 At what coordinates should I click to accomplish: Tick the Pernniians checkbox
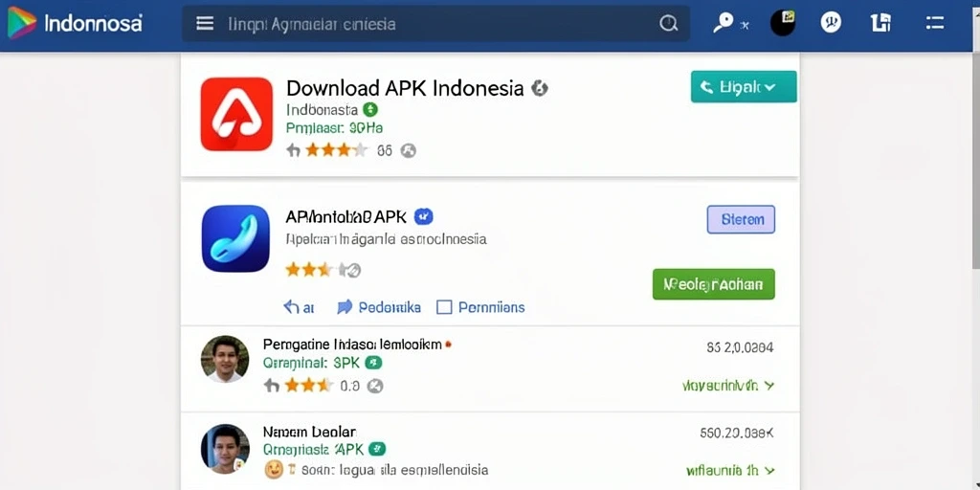pyautogui.click(x=444, y=307)
